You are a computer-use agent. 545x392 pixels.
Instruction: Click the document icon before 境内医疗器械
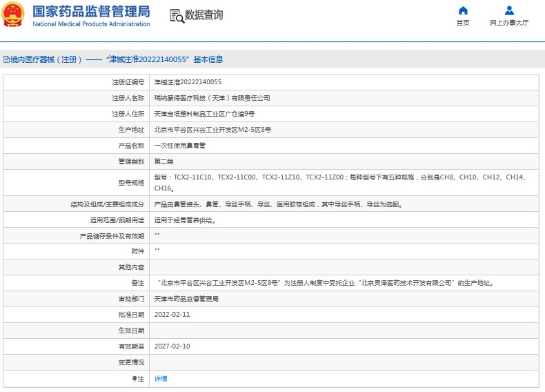(6, 59)
